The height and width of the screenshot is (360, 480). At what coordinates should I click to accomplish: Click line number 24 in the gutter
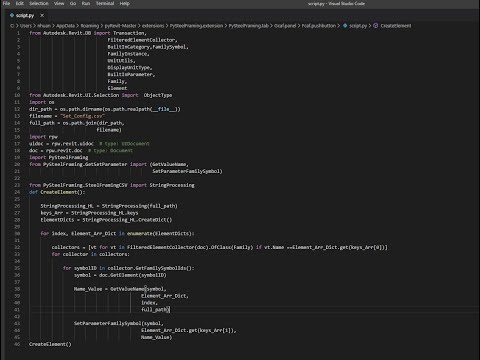[17, 192]
